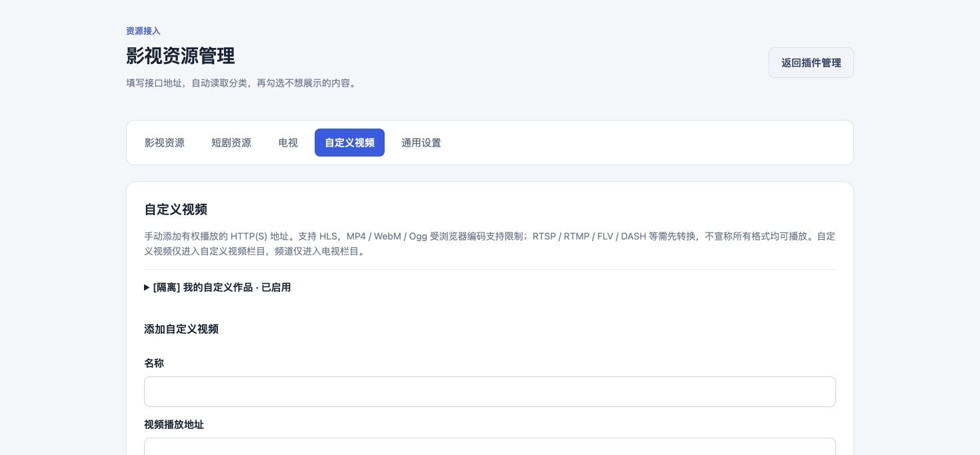Click the 名称 field label
980x455 pixels.
tap(154, 363)
